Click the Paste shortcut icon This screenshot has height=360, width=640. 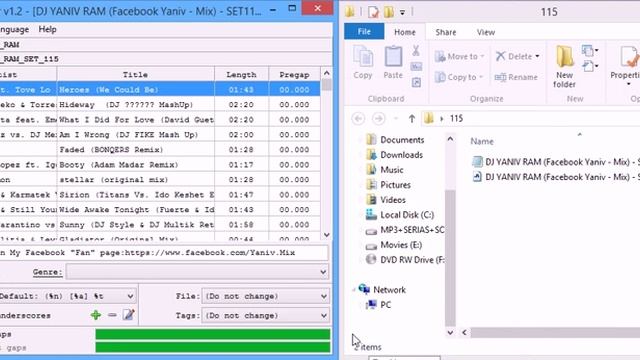tap(416, 82)
